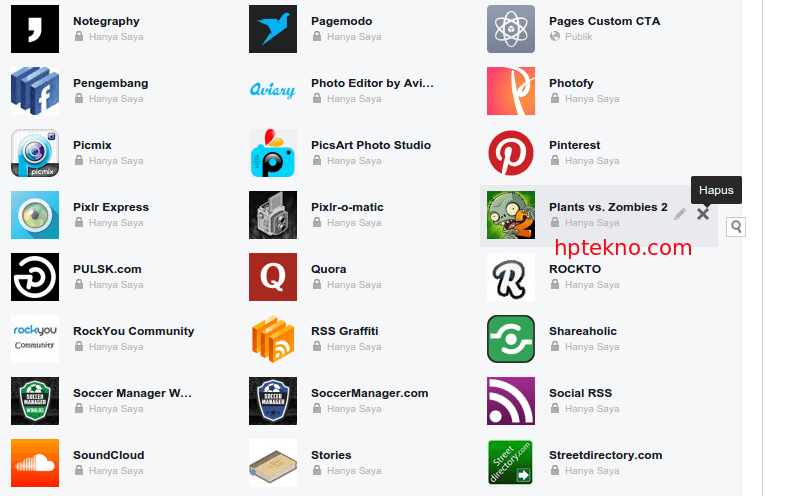Click the magnifier search icon at right edge

(736, 226)
